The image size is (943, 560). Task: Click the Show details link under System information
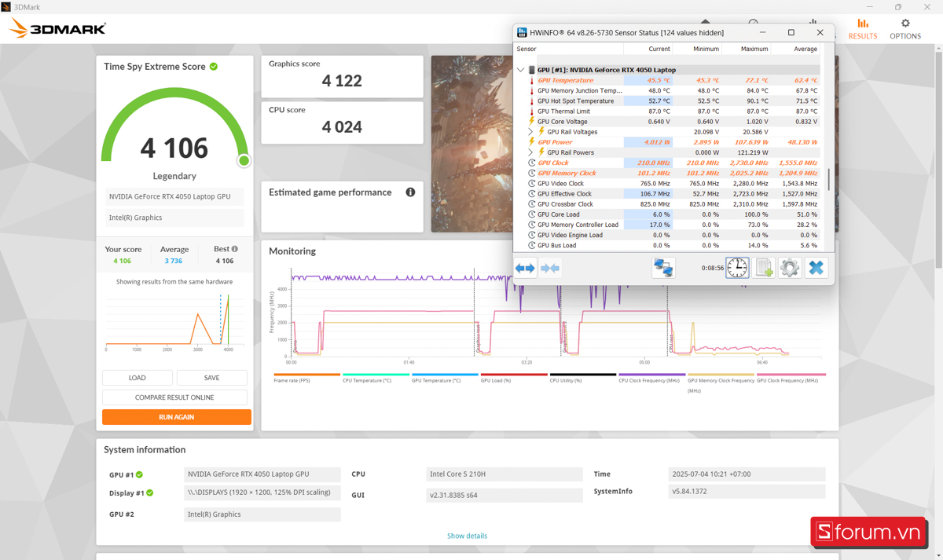point(467,536)
